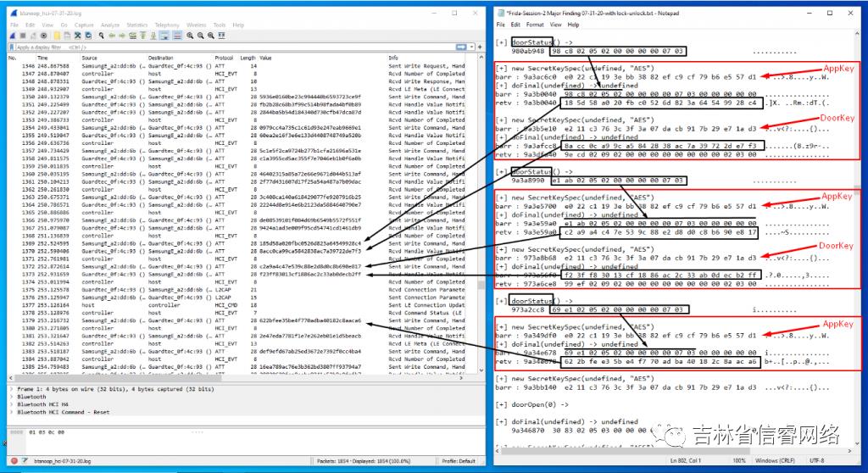The height and width of the screenshot is (473, 868).
Task: Start a new Wireshark capture with the fin icon
Action: (13, 36)
